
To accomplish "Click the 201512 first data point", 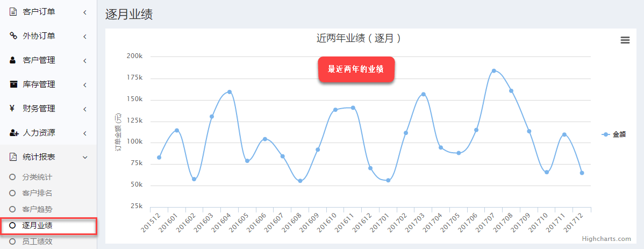I will [x=159, y=158].
